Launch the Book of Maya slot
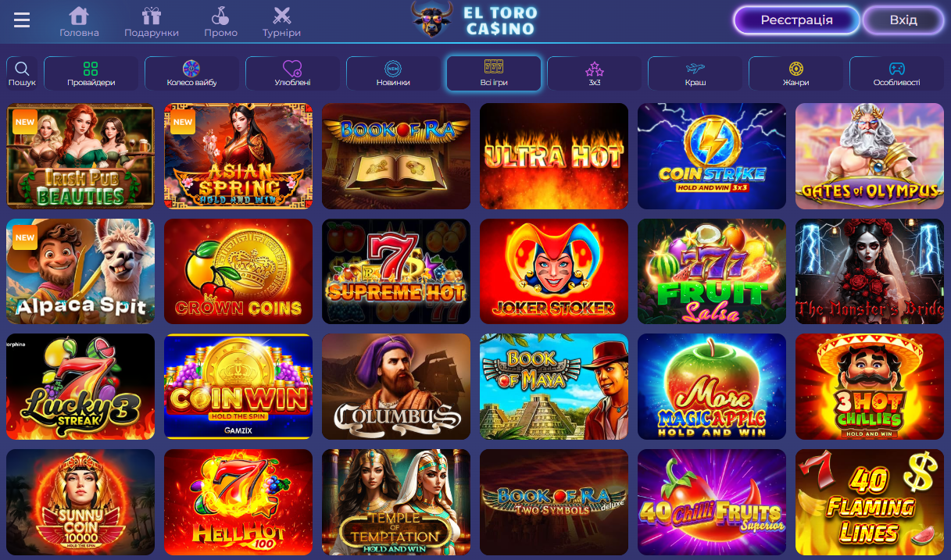Viewport: 951px width, 560px height. tap(554, 387)
